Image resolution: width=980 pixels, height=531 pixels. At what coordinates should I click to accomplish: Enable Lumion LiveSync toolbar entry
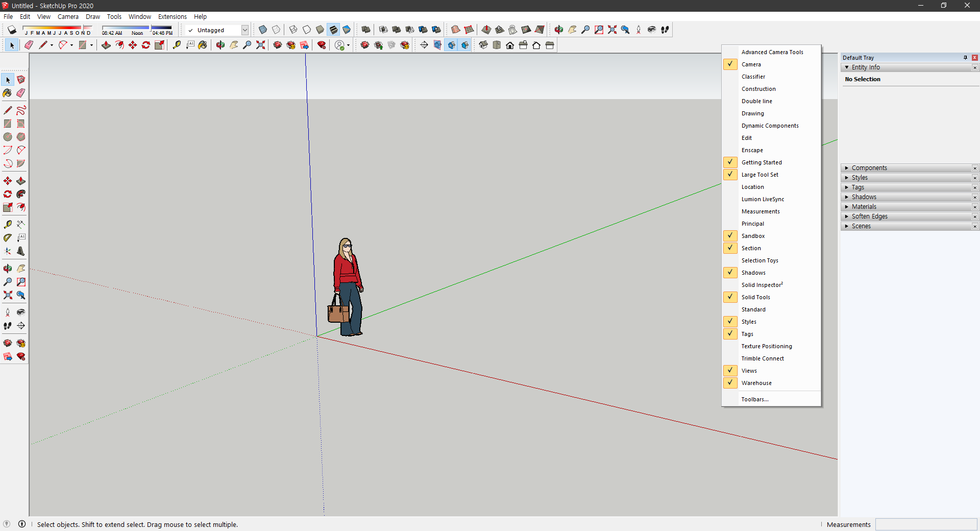(x=771, y=199)
